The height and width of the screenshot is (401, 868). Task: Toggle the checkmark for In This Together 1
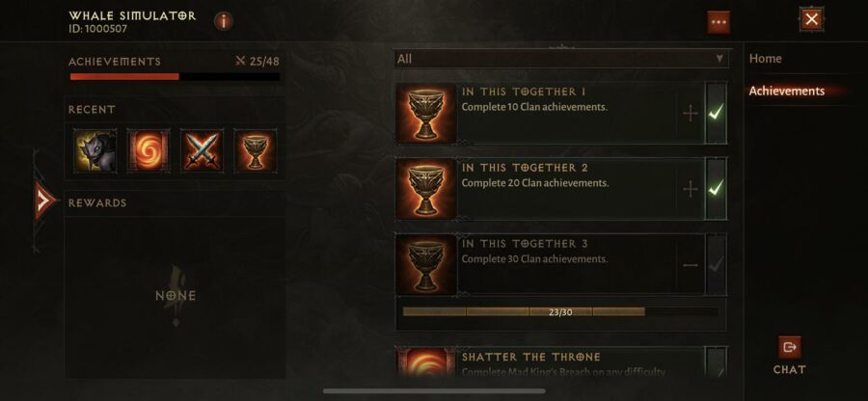pos(716,114)
